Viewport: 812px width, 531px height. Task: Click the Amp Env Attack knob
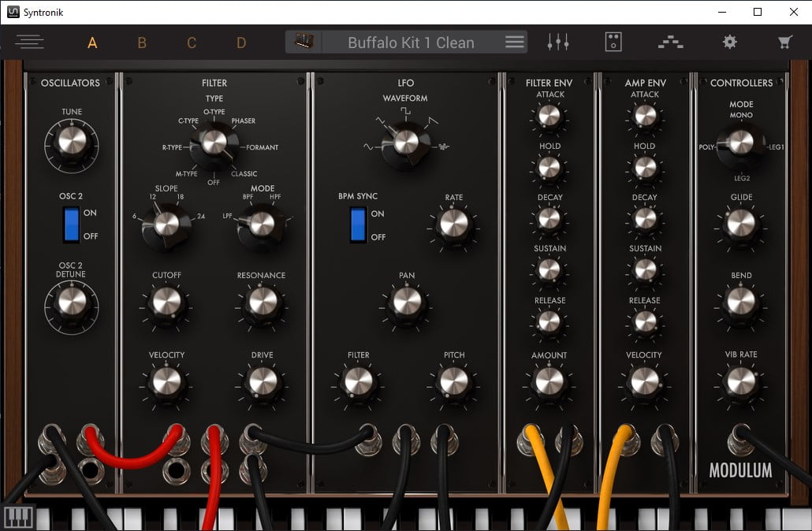[645, 115]
